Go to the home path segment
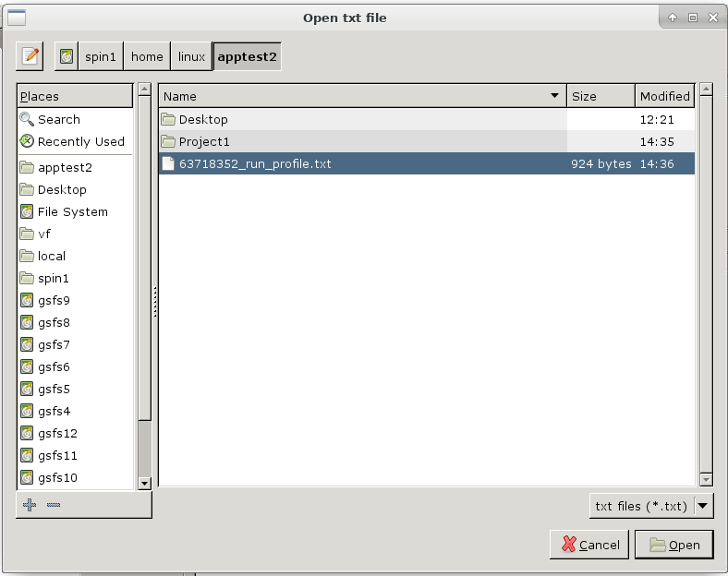Viewport: 728px width, 576px height. (147, 56)
